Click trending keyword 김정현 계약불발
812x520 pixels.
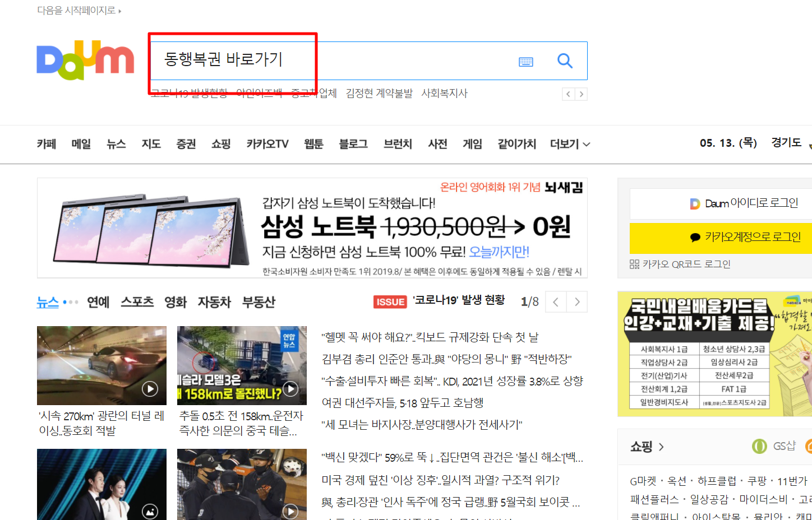pos(379,93)
